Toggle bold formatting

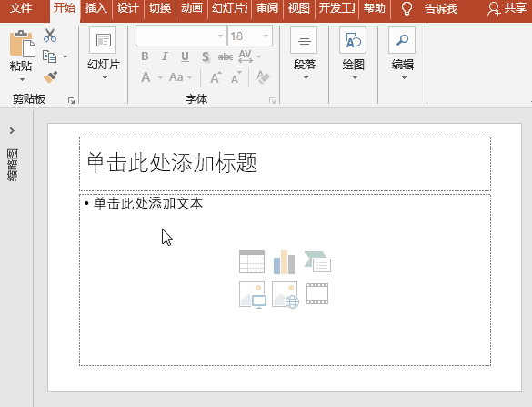pos(145,56)
